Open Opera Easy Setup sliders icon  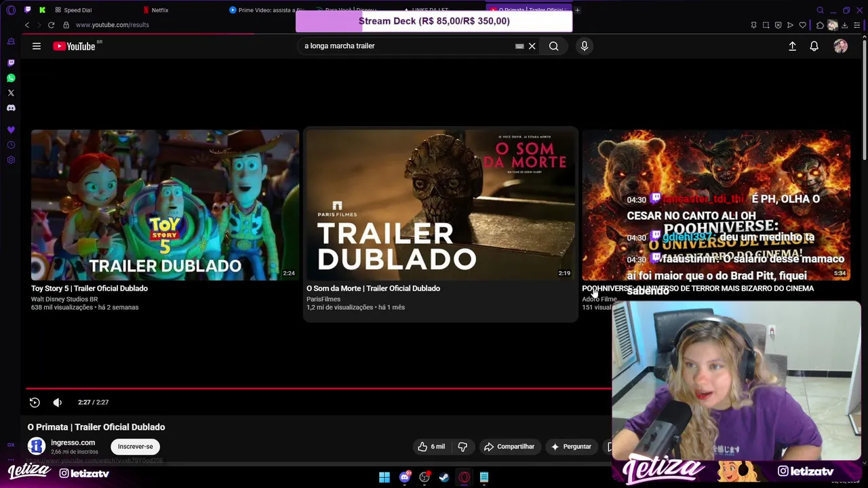point(857,25)
